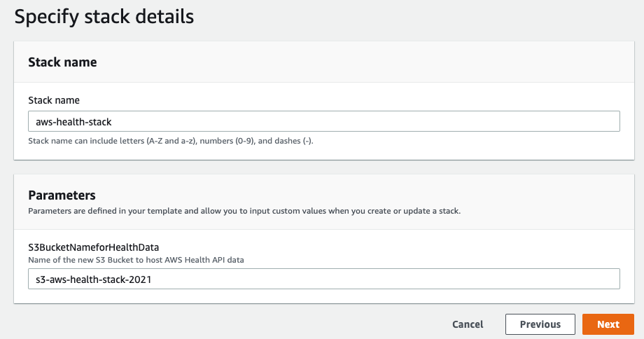Cancel the stack creation
Viewport: 644px width, 339px height.
pos(468,324)
